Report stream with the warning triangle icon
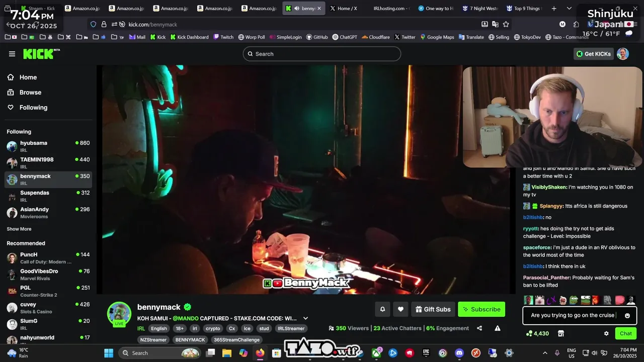Viewport: 644px width, 362px height. click(498, 328)
